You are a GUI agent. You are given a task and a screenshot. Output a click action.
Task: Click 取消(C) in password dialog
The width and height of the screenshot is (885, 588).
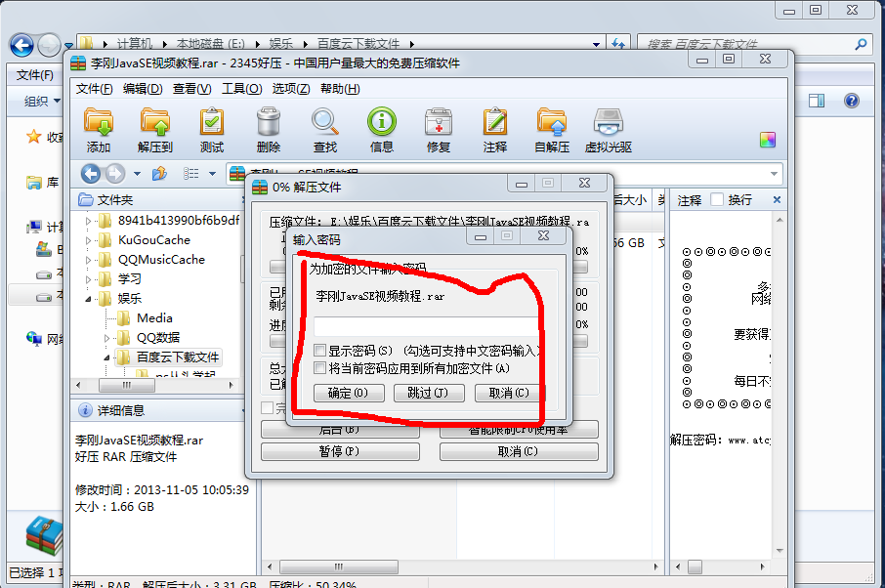pyautogui.click(x=509, y=393)
